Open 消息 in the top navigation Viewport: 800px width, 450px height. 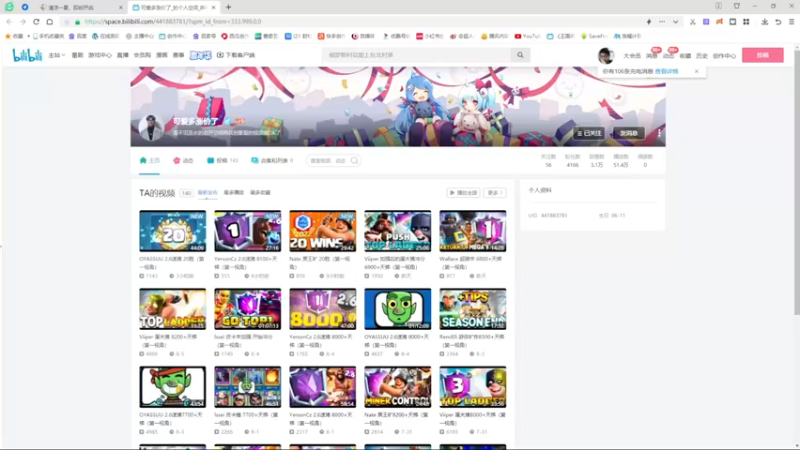coord(652,56)
